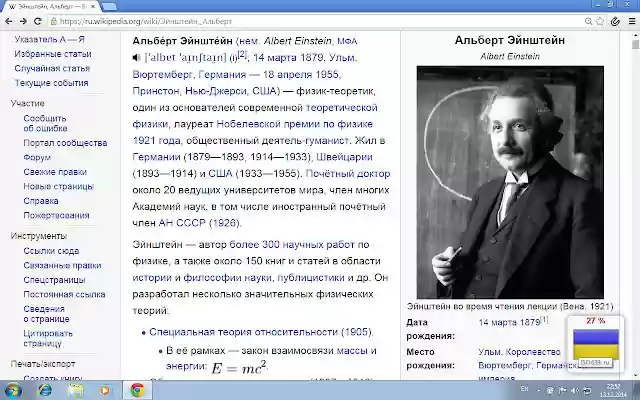The image size is (640, 400).
Task: Click the Пожертвования link
Action: click(x=56, y=215)
